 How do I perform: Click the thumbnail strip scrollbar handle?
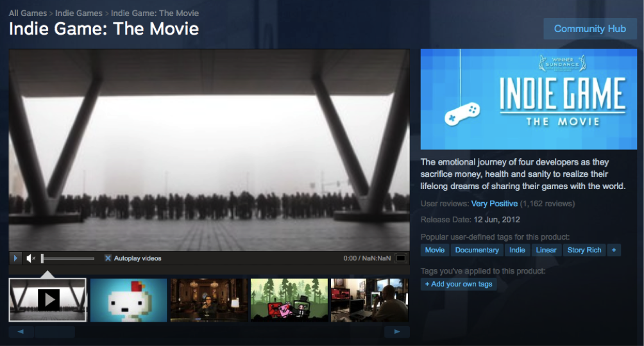point(55,332)
